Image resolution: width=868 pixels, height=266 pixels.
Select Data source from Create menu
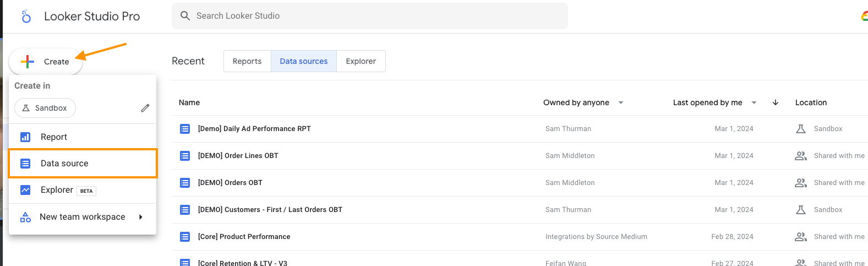[64, 164]
